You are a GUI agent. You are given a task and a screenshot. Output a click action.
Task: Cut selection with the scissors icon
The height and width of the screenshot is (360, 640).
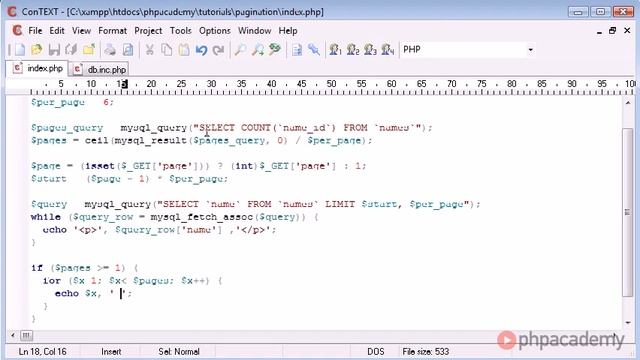(x=149, y=50)
